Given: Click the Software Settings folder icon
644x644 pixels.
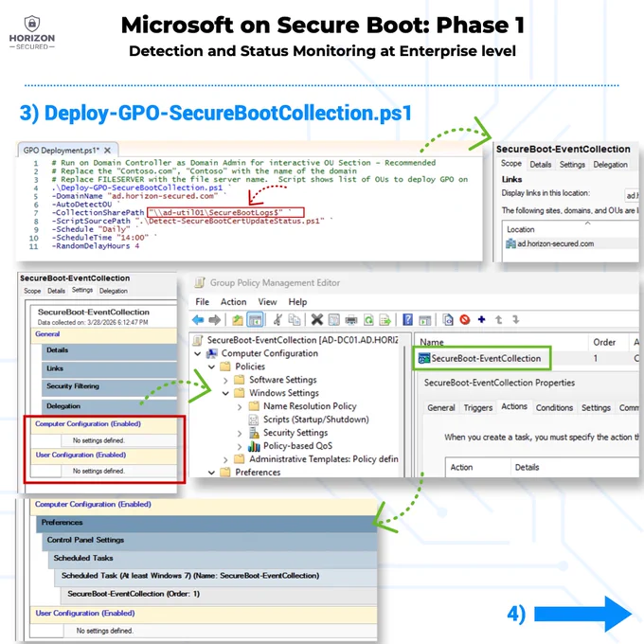Looking at the screenshot, I should (239, 380).
